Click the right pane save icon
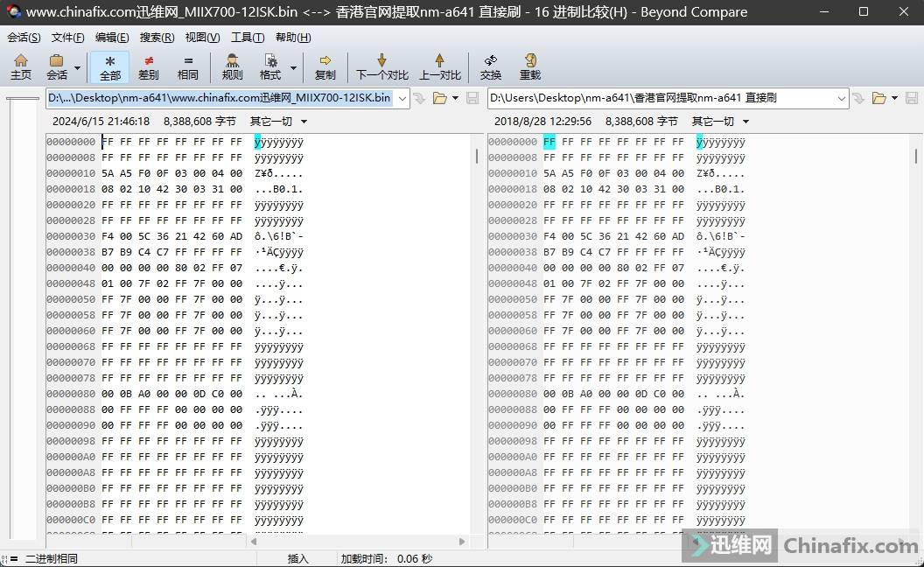The width and height of the screenshot is (924, 567). (x=912, y=98)
